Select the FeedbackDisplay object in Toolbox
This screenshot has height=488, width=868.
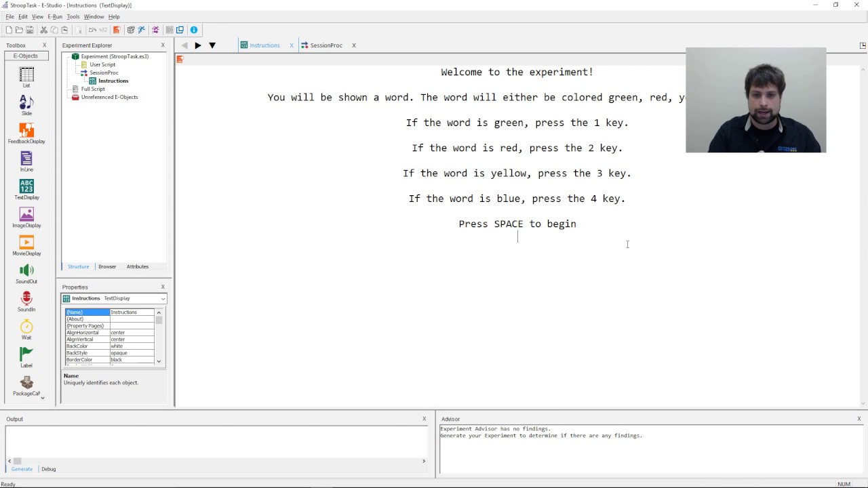26,133
